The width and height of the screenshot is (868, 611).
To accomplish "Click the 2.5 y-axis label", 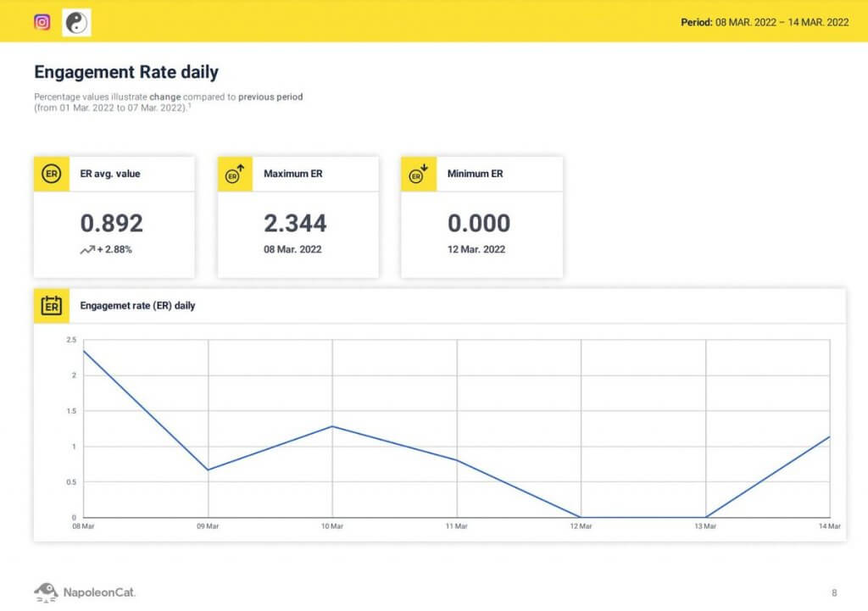I will pos(71,340).
